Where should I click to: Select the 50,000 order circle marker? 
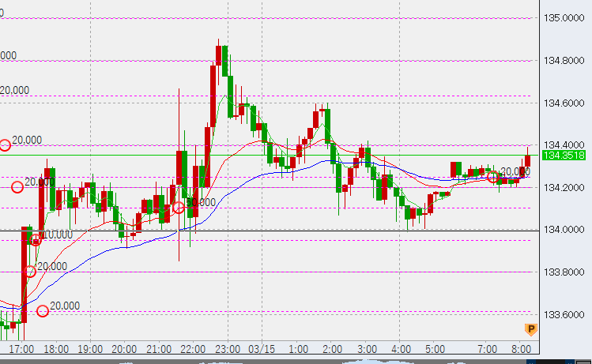tap(179, 208)
